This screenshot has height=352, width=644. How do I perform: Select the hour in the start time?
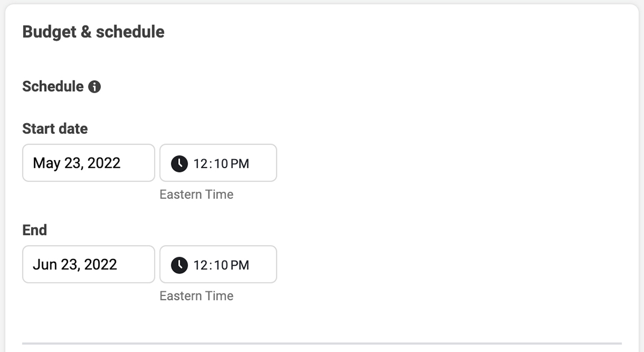click(x=200, y=164)
